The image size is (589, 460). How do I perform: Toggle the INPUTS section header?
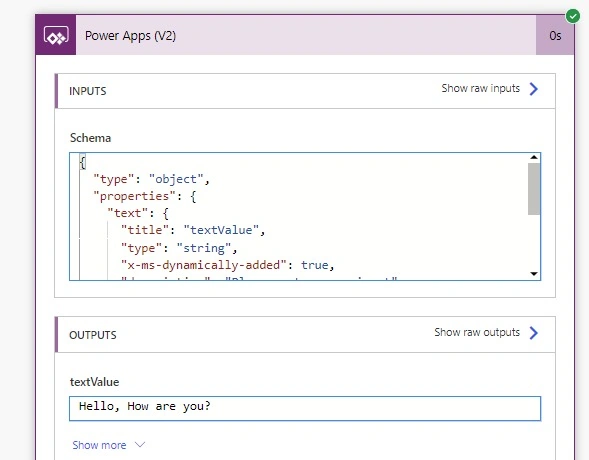click(x=305, y=91)
